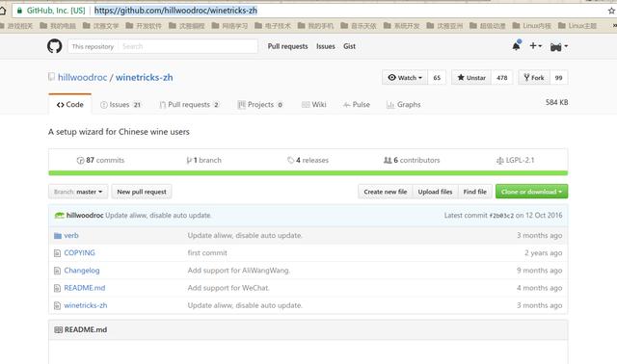Click New pull request button
617x364 pixels.
tap(142, 192)
